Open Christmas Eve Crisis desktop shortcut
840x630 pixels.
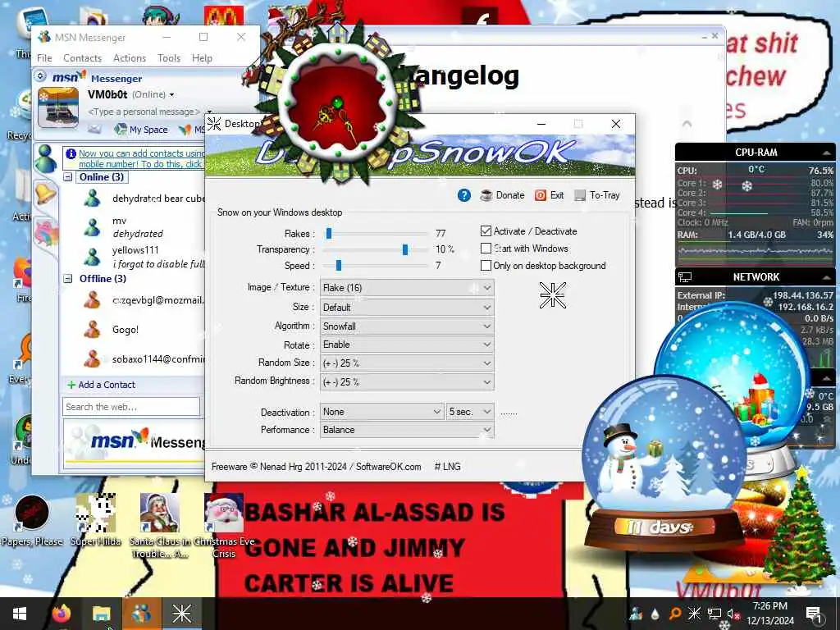point(224,525)
